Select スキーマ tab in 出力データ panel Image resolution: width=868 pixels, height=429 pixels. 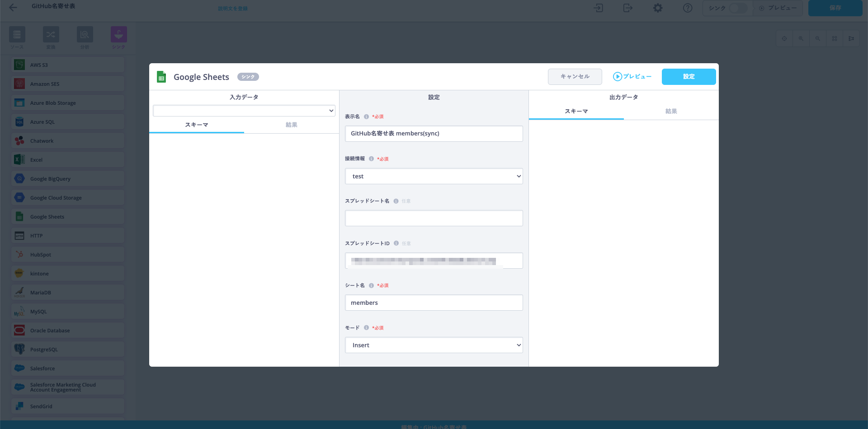pos(576,111)
